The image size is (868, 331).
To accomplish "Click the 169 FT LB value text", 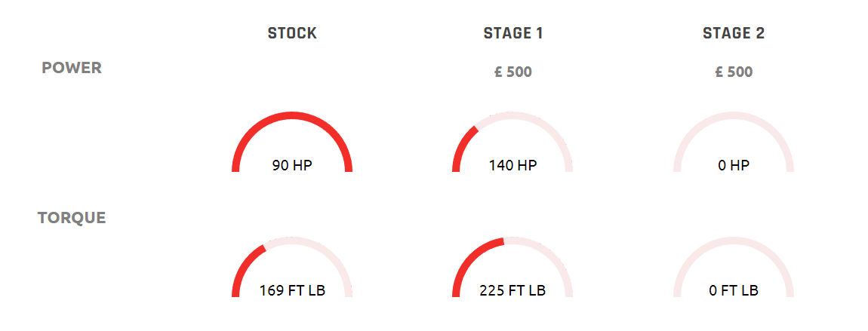I will [292, 290].
